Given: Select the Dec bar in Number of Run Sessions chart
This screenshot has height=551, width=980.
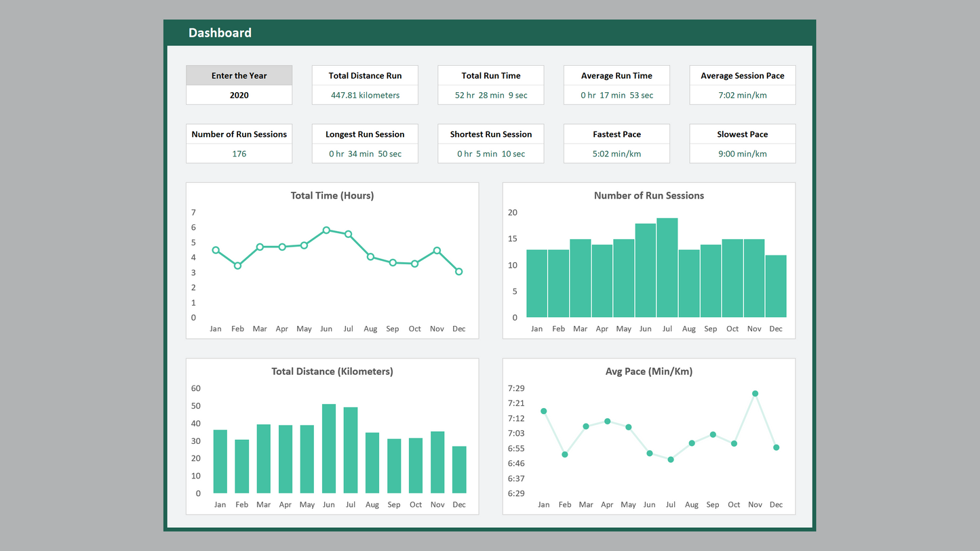Looking at the screenshot, I should [x=776, y=286].
